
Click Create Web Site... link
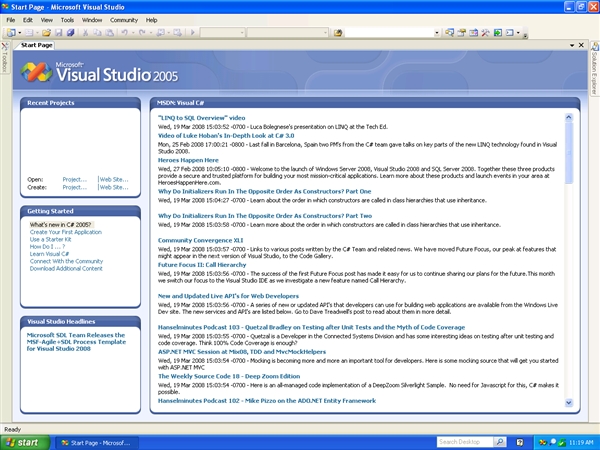(114, 187)
